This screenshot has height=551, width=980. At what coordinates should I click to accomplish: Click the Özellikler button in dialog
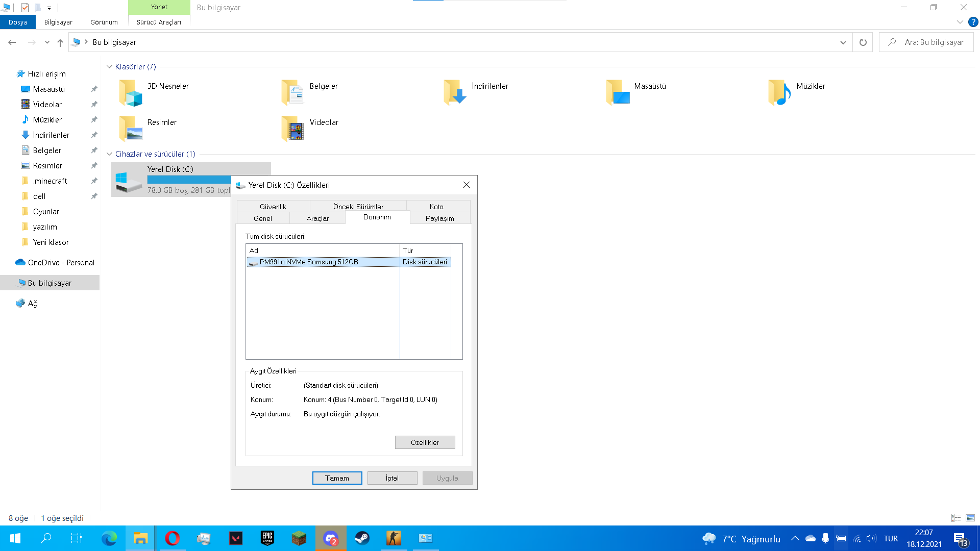tap(425, 442)
